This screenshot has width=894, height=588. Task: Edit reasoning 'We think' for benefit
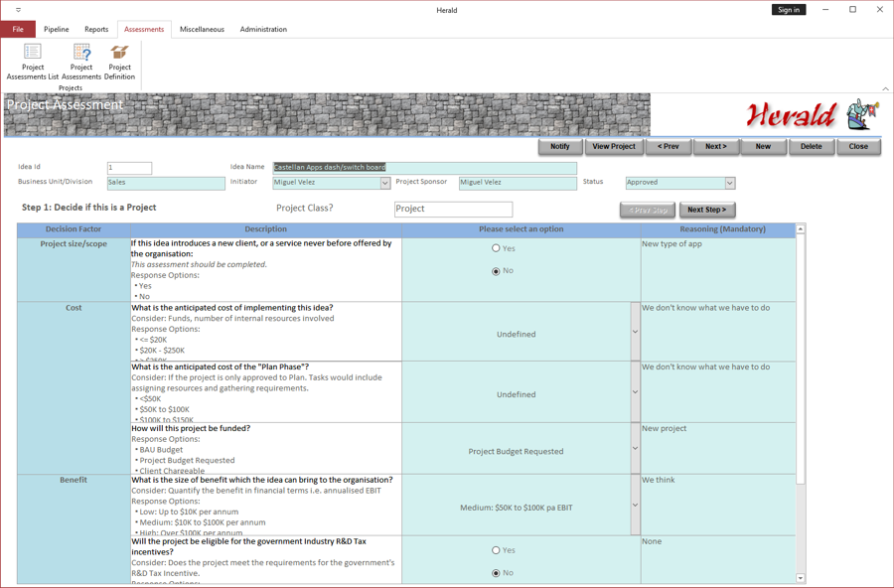(x=718, y=505)
